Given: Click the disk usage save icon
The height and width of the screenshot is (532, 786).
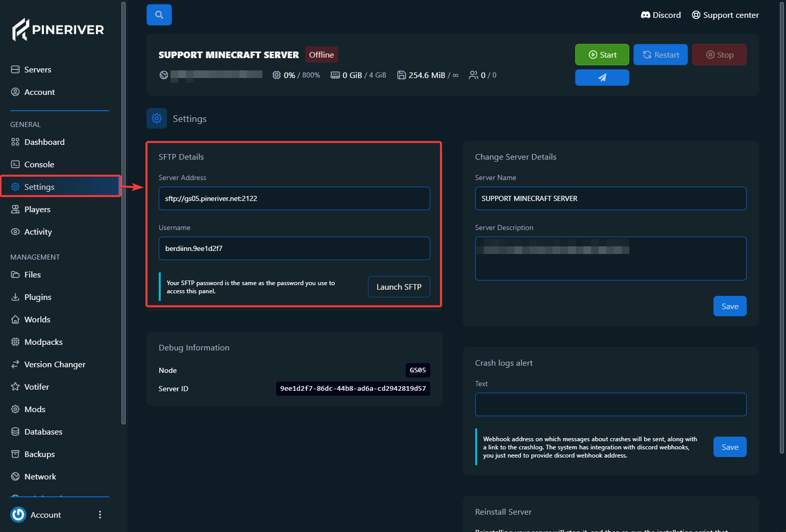Looking at the screenshot, I should pos(402,75).
